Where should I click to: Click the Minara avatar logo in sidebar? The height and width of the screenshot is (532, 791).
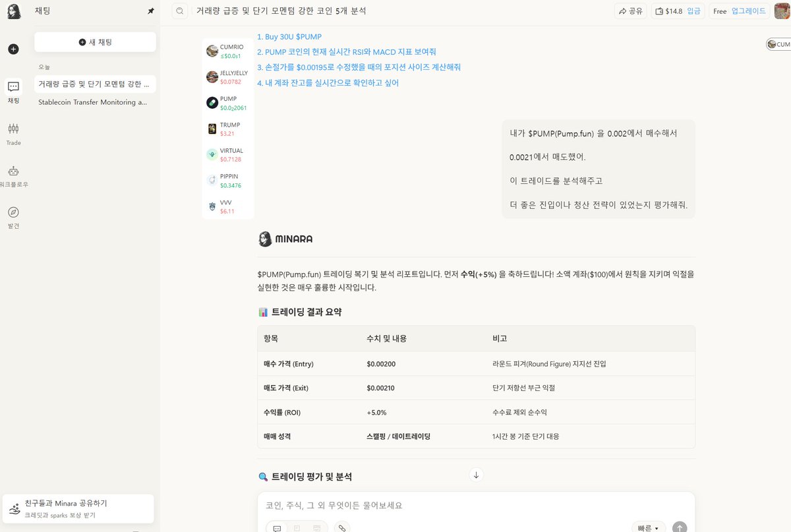click(x=14, y=11)
